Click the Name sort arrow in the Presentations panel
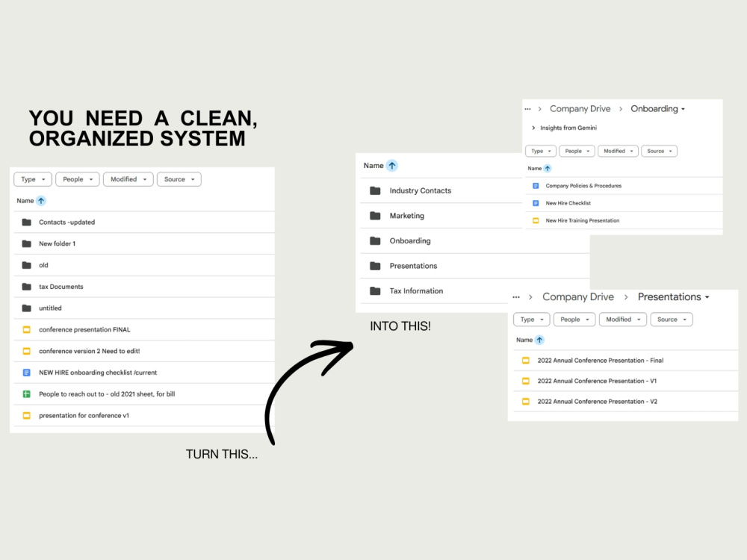 (539, 340)
